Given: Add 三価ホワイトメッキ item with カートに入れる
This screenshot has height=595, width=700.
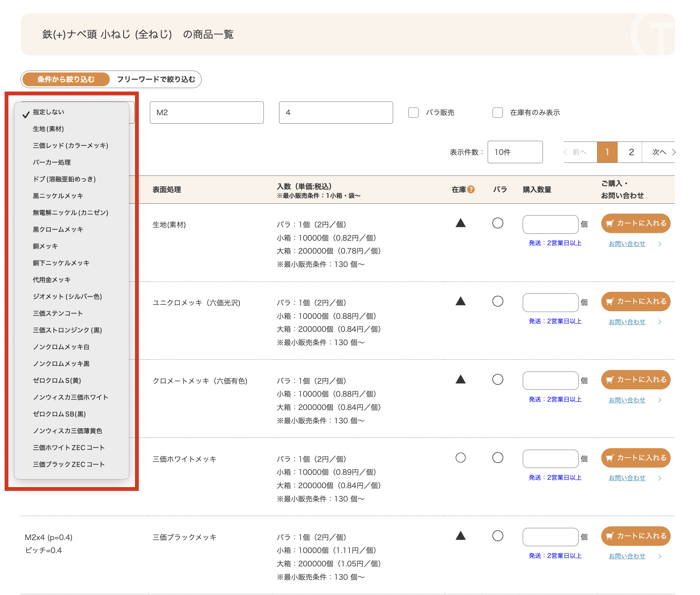Looking at the screenshot, I should click(x=636, y=458).
